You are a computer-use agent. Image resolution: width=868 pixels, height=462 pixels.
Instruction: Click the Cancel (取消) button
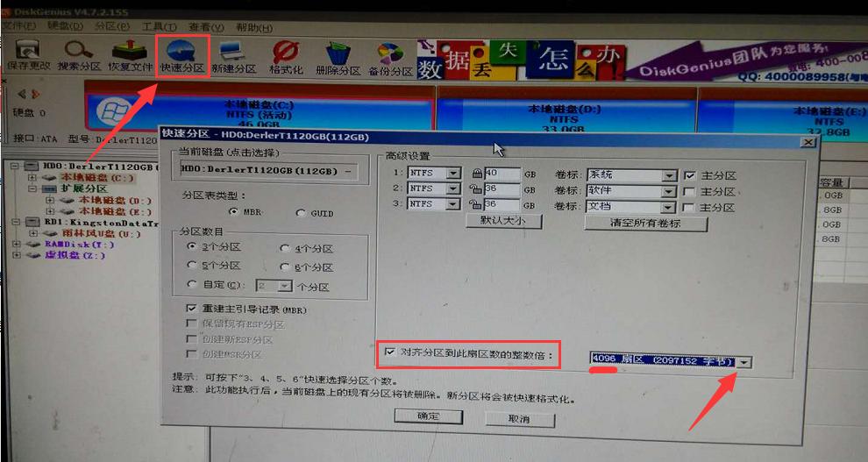[x=519, y=419]
